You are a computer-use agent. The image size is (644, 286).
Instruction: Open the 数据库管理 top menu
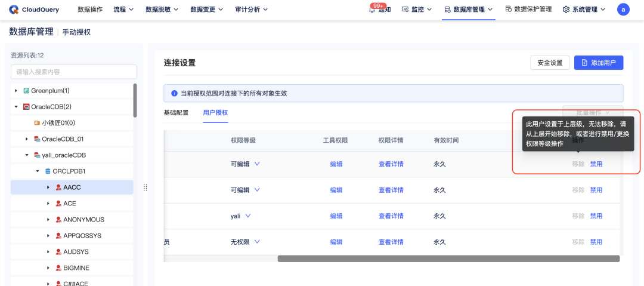(469, 10)
